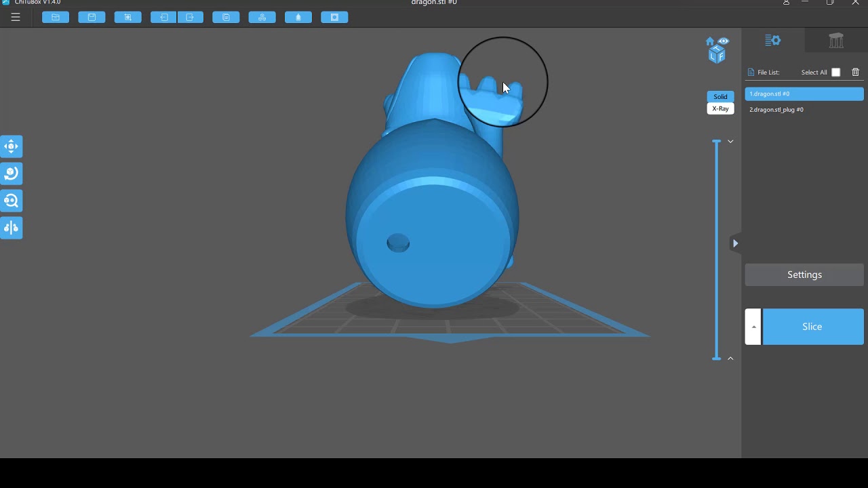Click the vertical layer slider track
Image resolution: width=868 pixels, height=488 pixels.
717,249
